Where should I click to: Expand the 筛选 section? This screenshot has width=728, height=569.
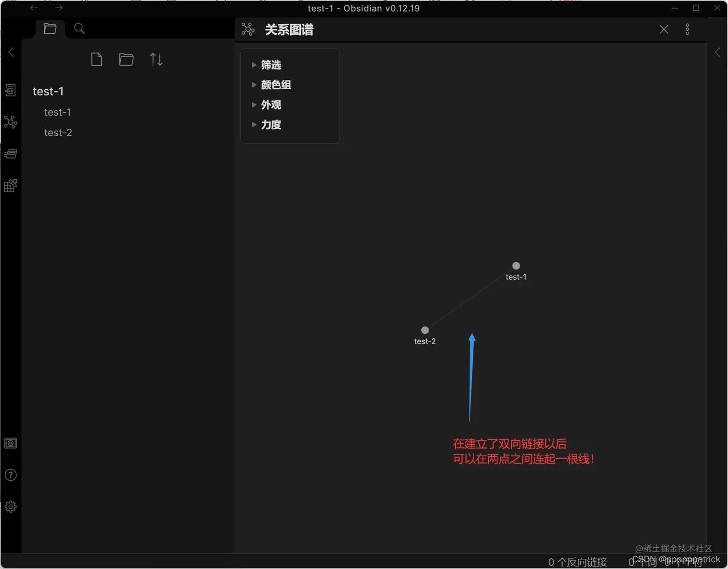(x=271, y=65)
